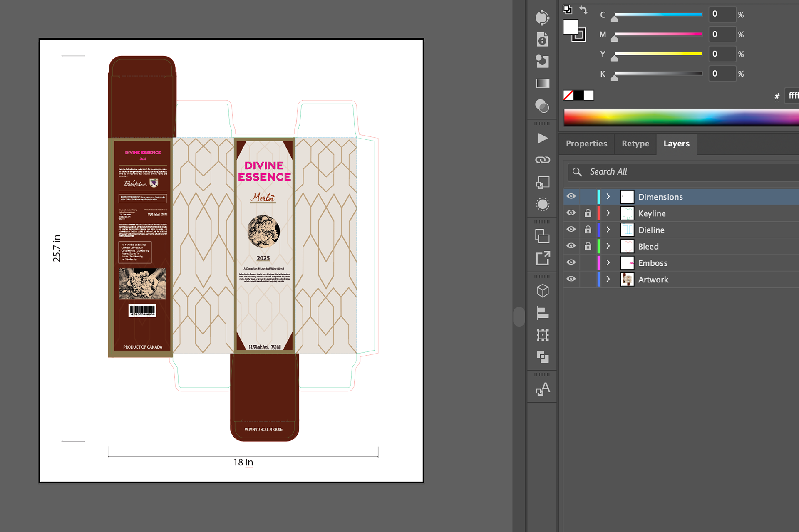Toggle lock on the Bleed layer
Screen dimensions: 799x532
pyautogui.click(x=588, y=246)
